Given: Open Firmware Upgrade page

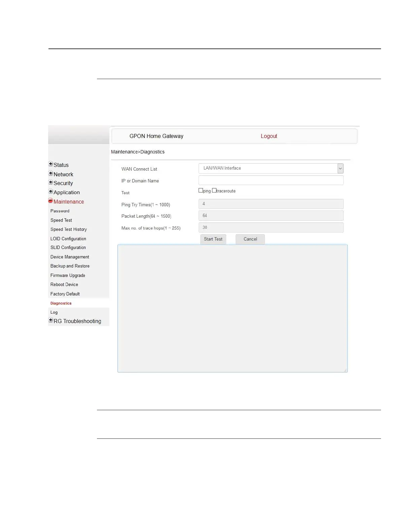Looking at the screenshot, I should pyautogui.click(x=68, y=276).
